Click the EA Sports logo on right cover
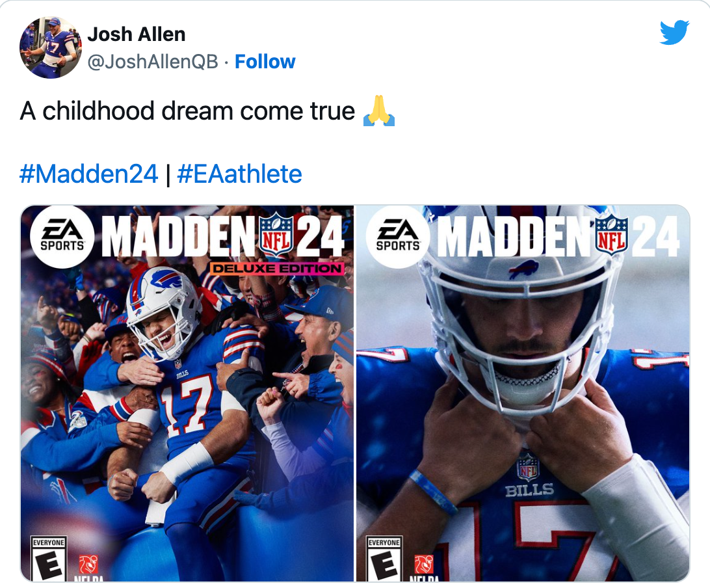This screenshot has width=710, height=588. (398, 237)
